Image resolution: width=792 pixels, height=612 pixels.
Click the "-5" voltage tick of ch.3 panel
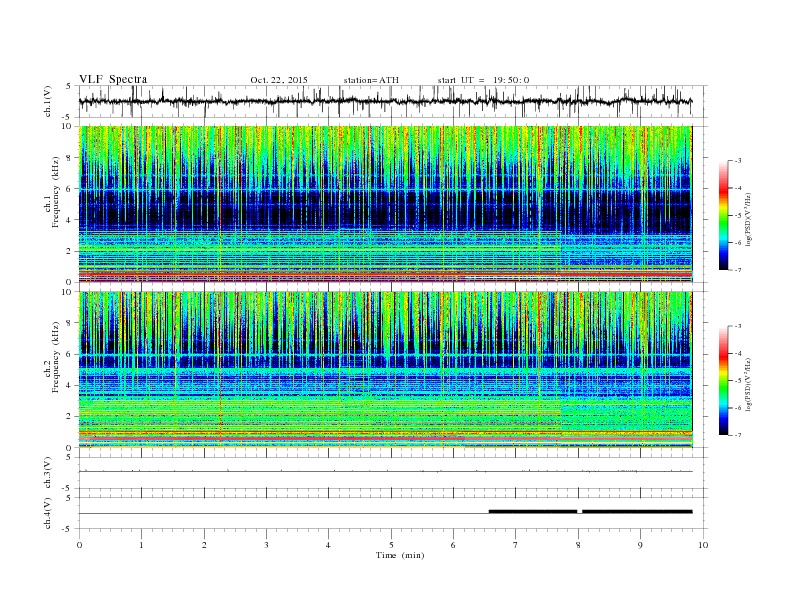point(67,488)
